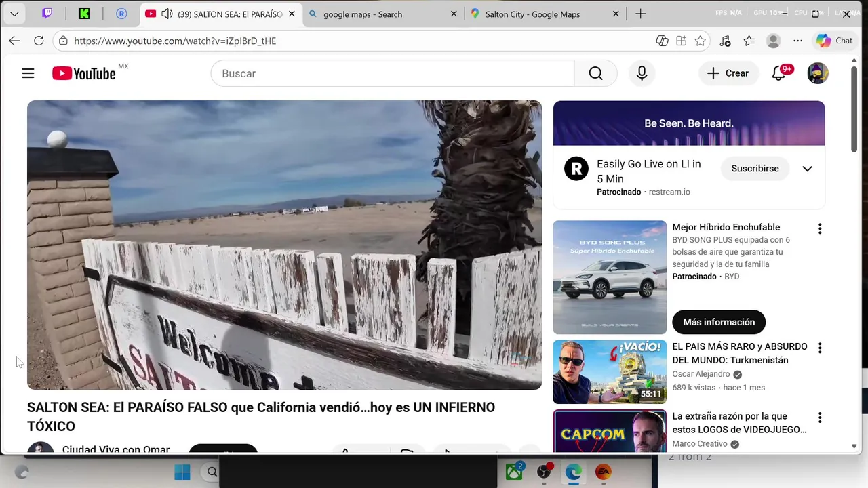Viewport: 868px width, 488px height.
Task: Open the BYD Song Plus ad thumbnail
Action: tap(610, 277)
